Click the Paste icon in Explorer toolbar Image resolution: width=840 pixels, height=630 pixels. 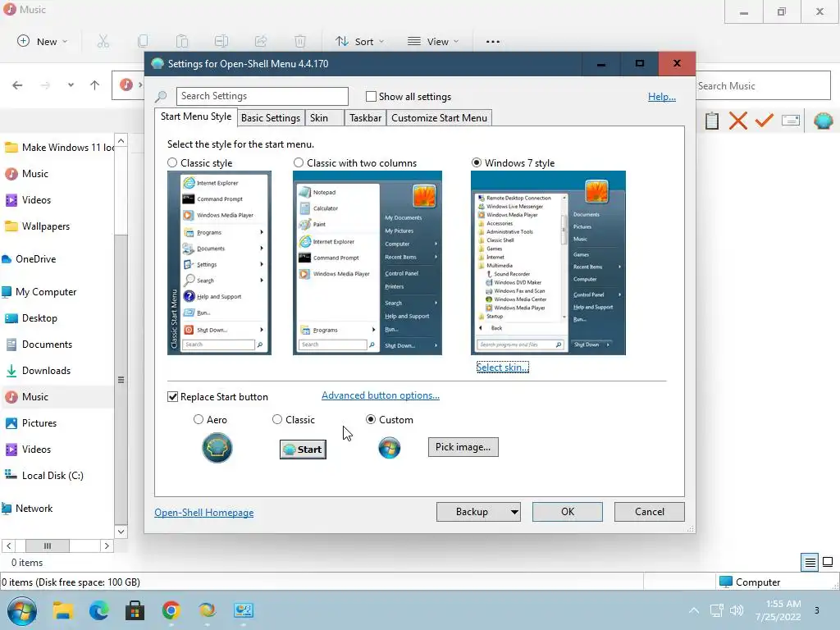[x=182, y=41]
